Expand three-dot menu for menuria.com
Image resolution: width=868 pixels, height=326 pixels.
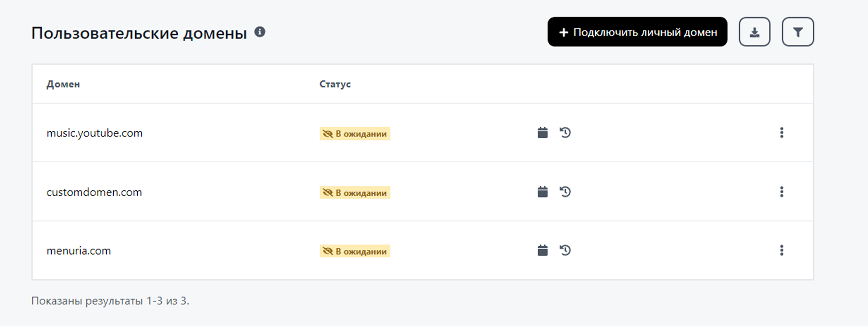pyautogui.click(x=782, y=250)
